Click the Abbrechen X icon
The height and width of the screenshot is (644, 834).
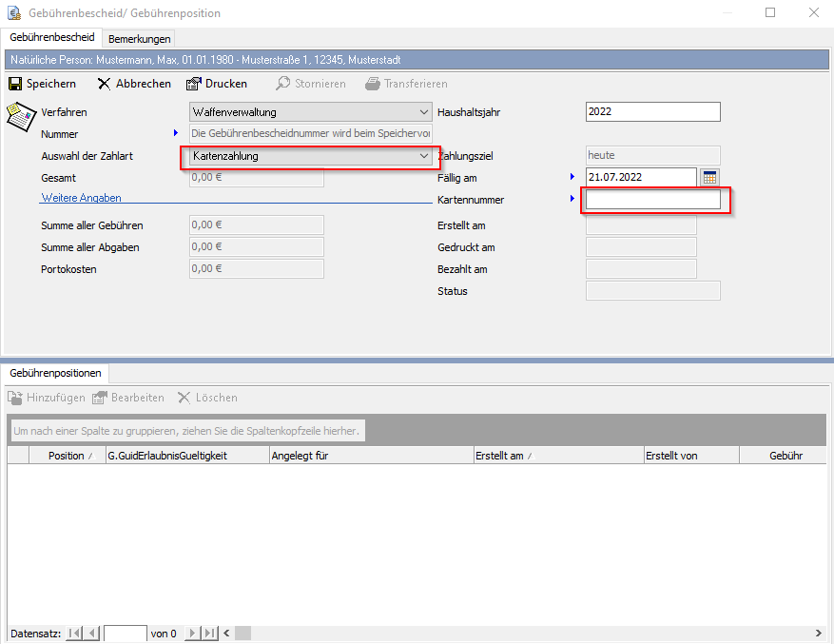tap(105, 84)
